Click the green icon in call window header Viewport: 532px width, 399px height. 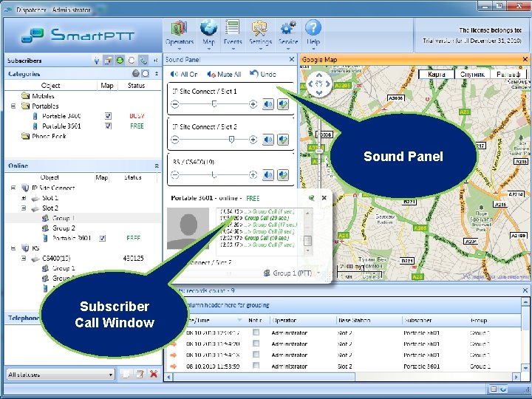click(x=312, y=197)
